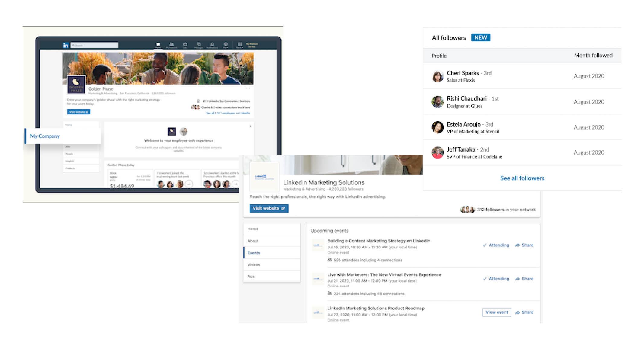Click the LinkedIn logo icon
Image resolution: width=644 pixels, height=346 pixels.
(66, 46)
